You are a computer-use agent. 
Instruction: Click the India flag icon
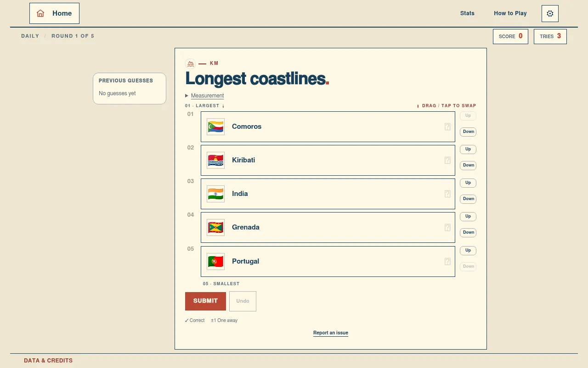(215, 194)
